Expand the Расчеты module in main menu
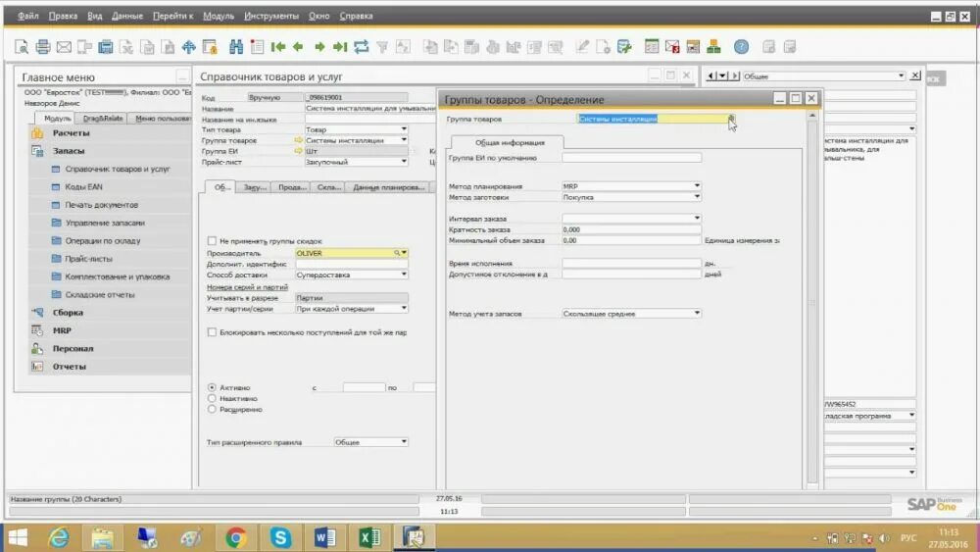 pos(71,132)
